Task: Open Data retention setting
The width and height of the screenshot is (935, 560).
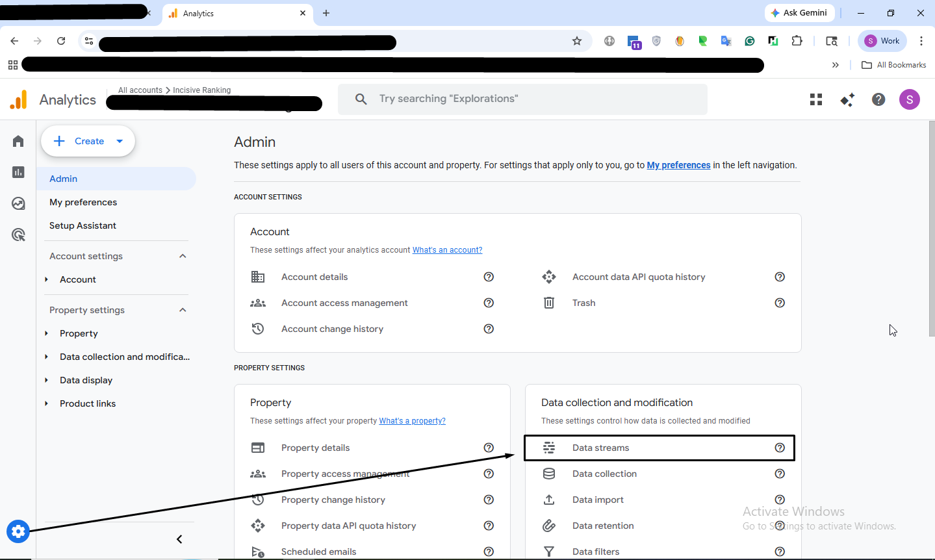Action: 603,526
